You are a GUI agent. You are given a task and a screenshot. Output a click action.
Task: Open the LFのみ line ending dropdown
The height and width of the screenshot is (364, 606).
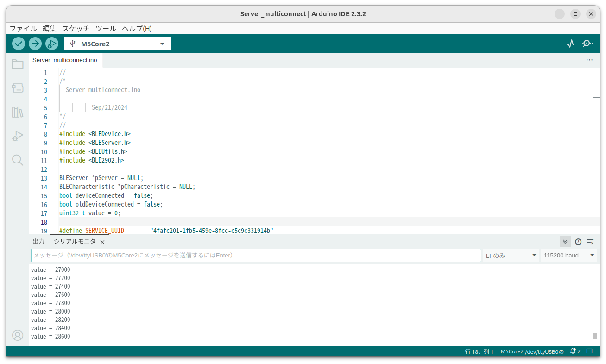coord(511,256)
